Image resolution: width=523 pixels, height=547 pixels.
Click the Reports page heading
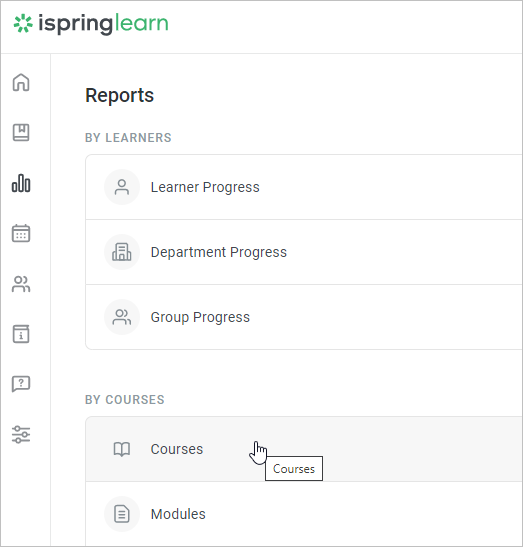119,96
